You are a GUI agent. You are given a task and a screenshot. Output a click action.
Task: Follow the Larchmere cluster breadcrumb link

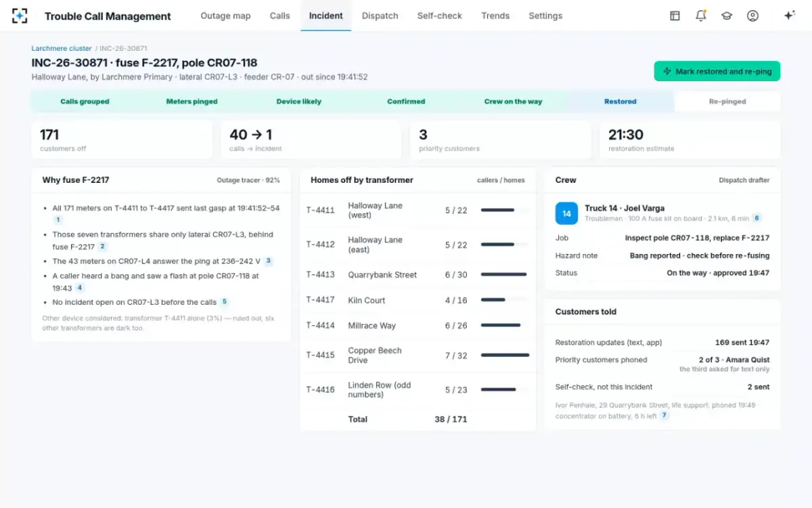[62, 49]
